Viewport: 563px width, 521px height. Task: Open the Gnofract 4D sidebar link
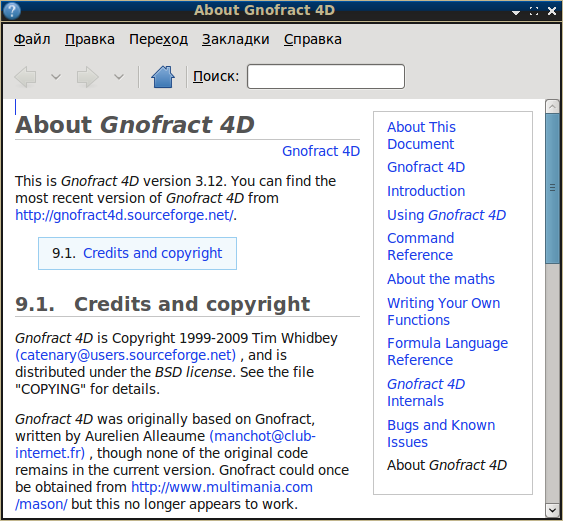[x=426, y=167]
